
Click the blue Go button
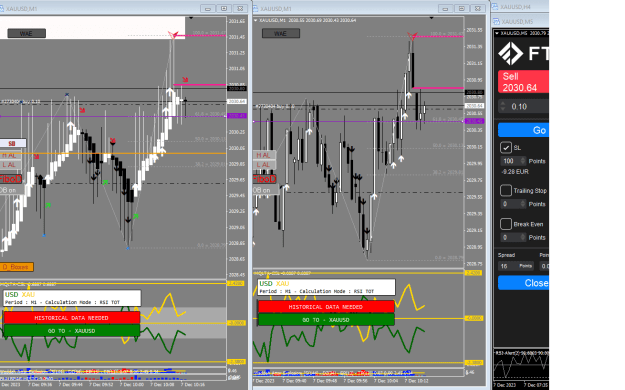(x=523, y=130)
